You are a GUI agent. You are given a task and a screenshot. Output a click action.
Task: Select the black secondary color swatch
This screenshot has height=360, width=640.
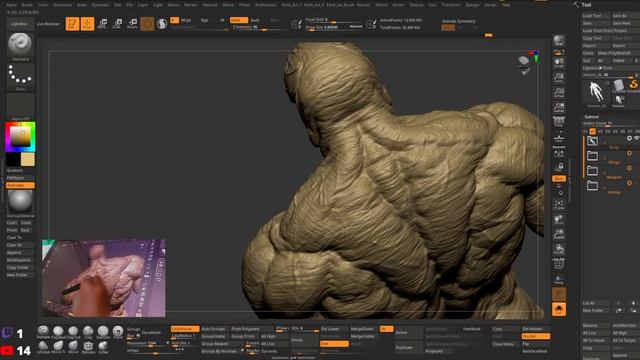[13, 160]
